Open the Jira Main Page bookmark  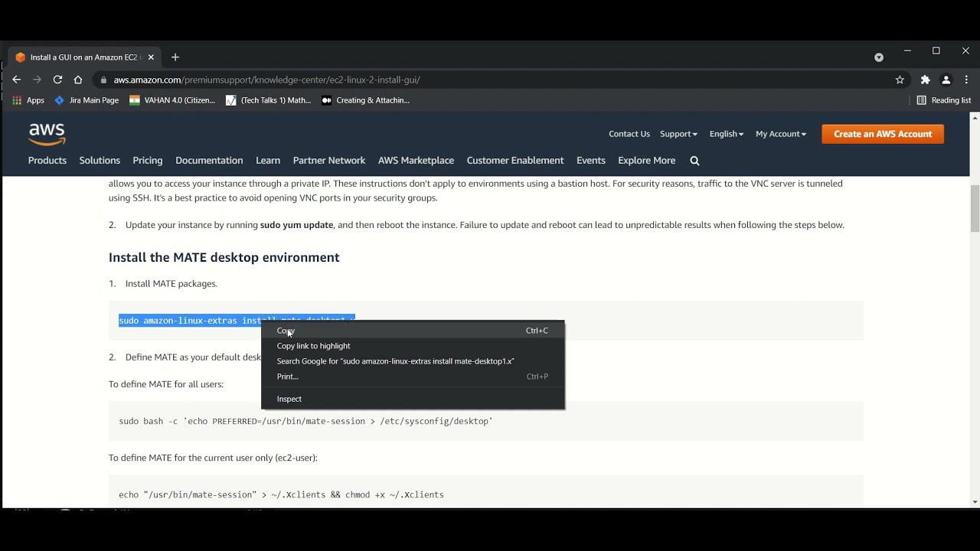[87, 100]
